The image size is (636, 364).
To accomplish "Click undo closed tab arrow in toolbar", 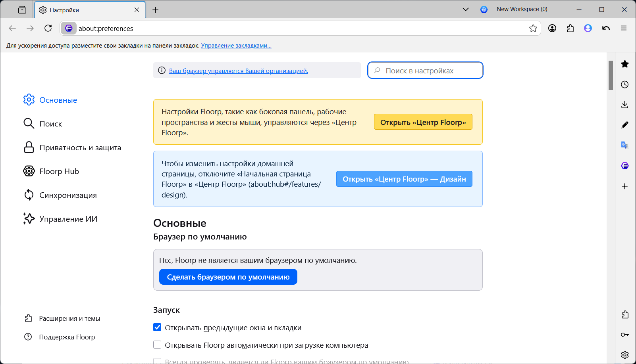I will 606,28.
